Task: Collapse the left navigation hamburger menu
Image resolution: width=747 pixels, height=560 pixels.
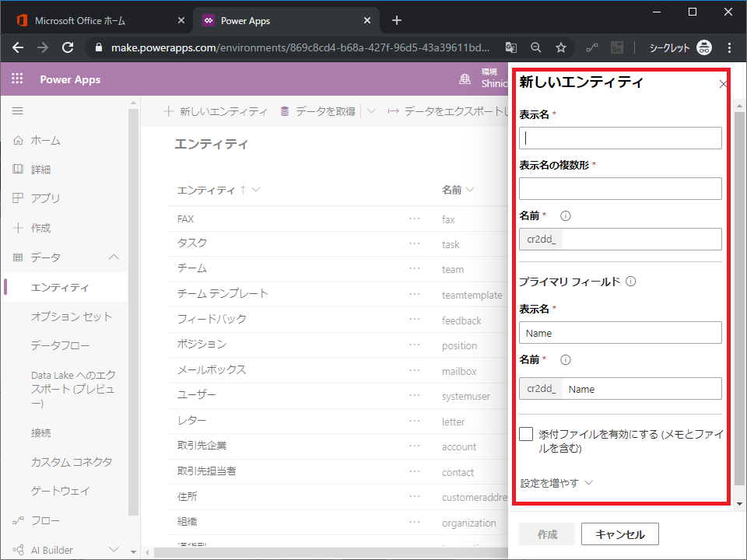Action: [x=17, y=111]
